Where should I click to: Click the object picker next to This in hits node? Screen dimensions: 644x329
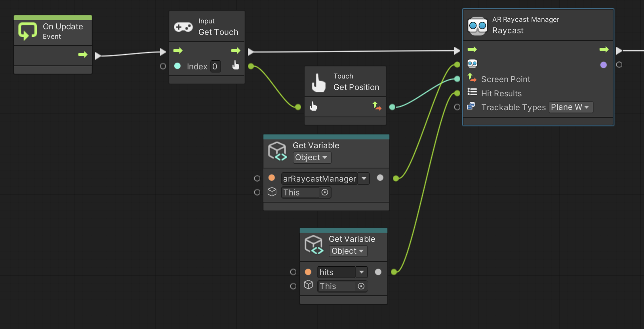click(361, 286)
